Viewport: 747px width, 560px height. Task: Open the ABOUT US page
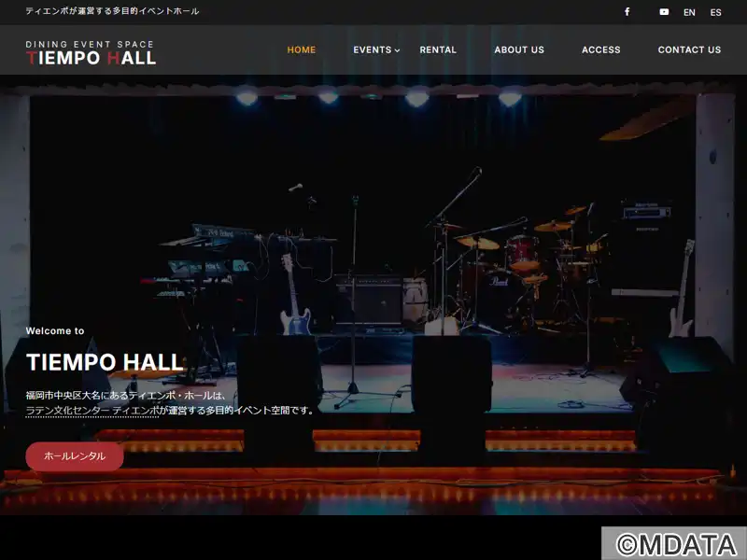point(519,49)
